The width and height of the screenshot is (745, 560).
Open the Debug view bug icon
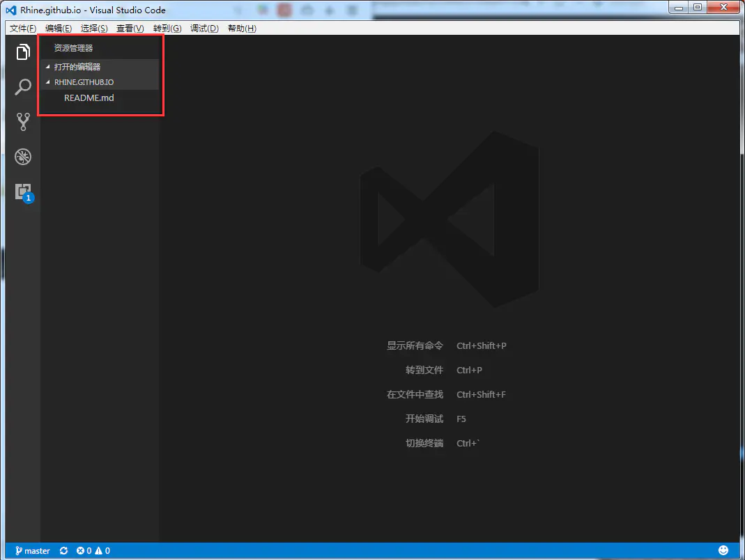23,157
